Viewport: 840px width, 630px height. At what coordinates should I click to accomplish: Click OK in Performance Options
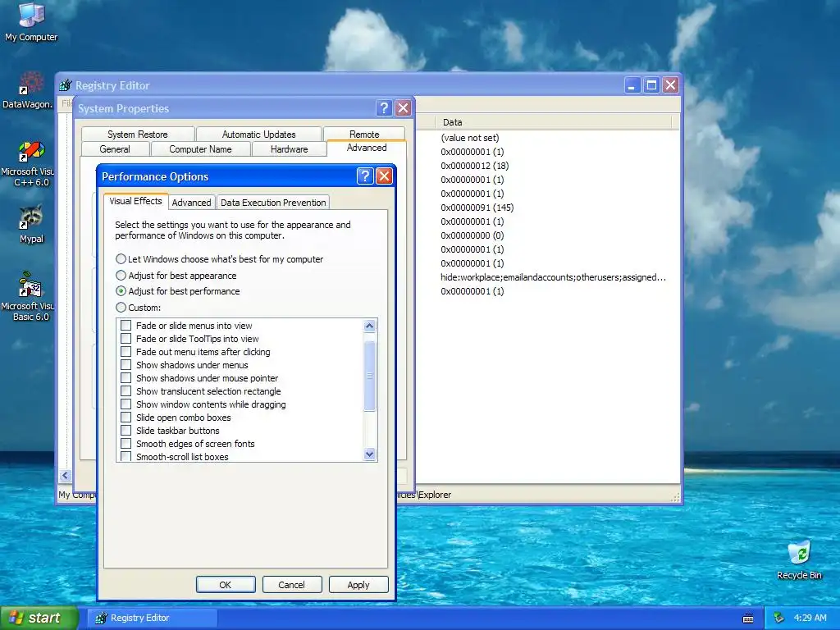[x=226, y=584]
